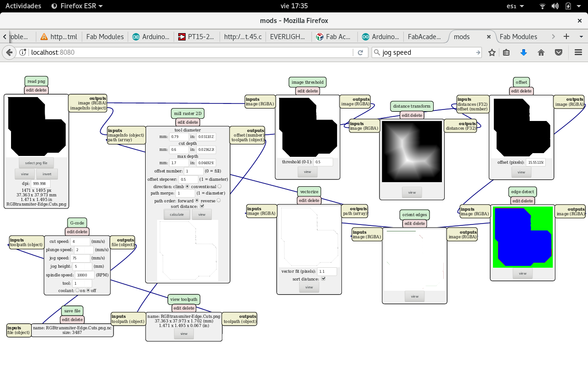Click the dpi input field
The width and height of the screenshot is (588, 368).
coord(41,183)
